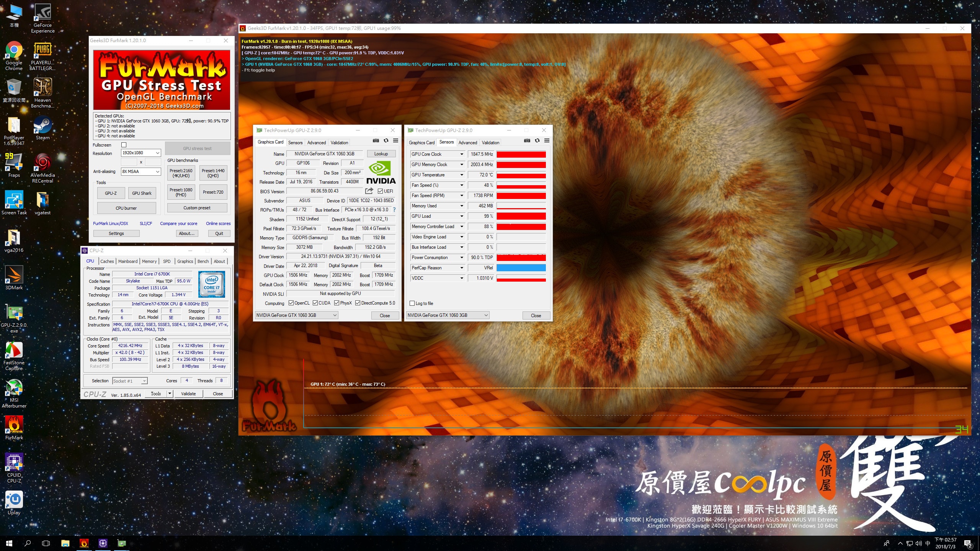Screen dimensions: 980x551
Task: Toggle PhysX checkbox in GPU-Z
Action: pos(336,303)
